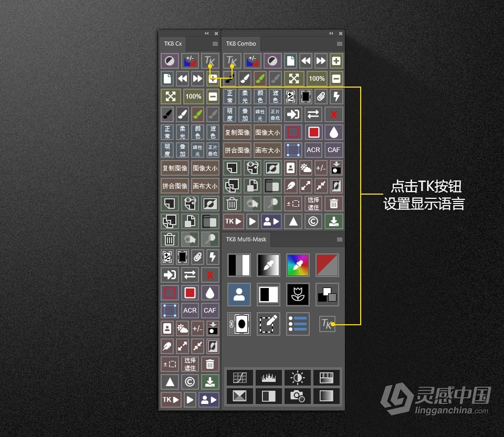
Task: Click the red-bordered square outline icon in TK8 Combo
Action: point(293,132)
